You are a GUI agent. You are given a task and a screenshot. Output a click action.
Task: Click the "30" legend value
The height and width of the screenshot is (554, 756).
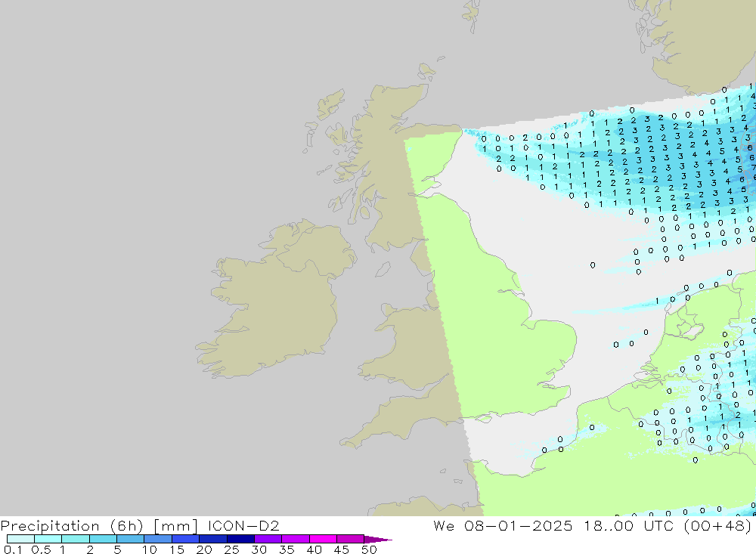259,549
